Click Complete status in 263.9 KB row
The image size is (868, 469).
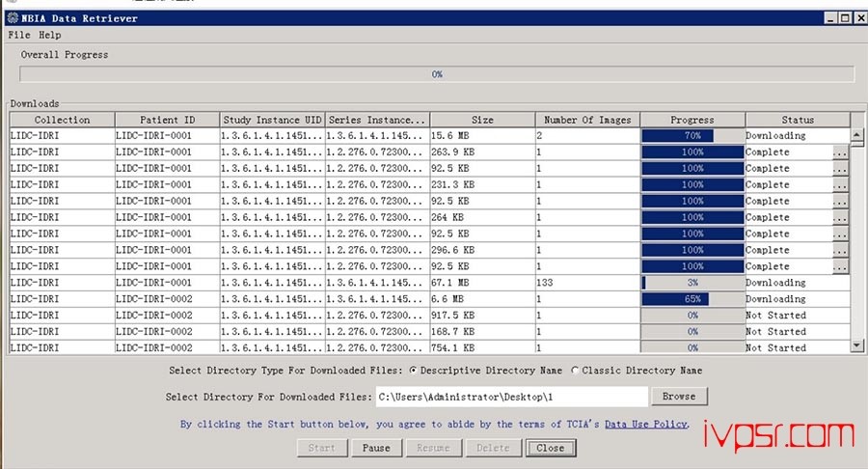tap(789, 152)
